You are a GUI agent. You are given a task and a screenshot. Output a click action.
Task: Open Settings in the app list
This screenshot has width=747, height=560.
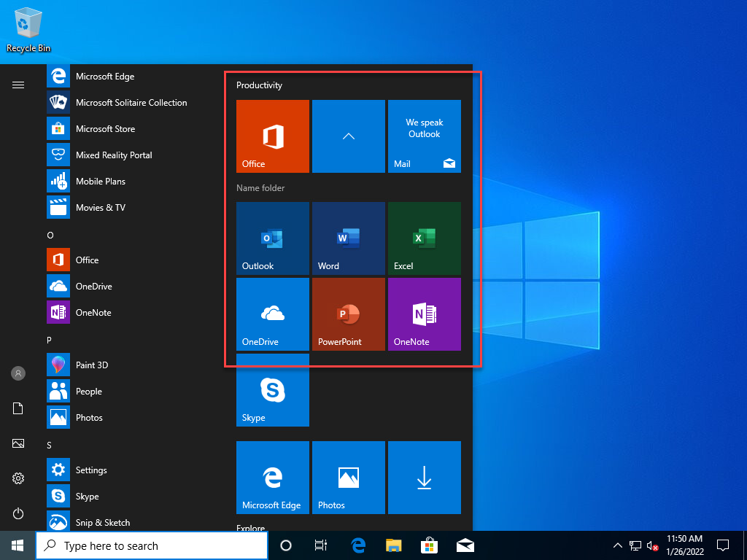coord(91,470)
